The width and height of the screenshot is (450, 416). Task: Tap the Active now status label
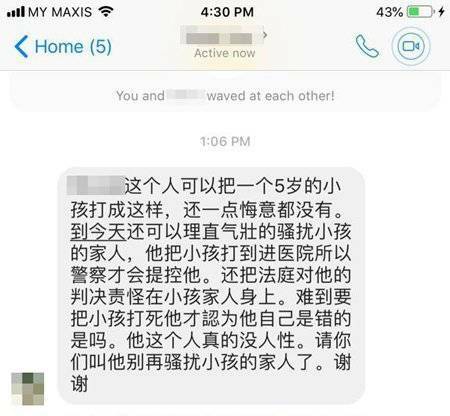click(225, 53)
